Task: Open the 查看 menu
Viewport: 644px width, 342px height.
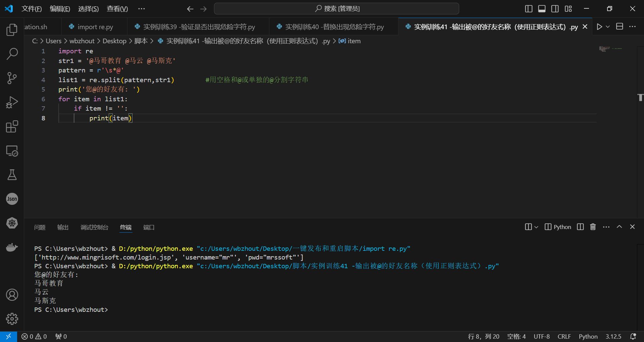Action: click(x=117, y=9)
